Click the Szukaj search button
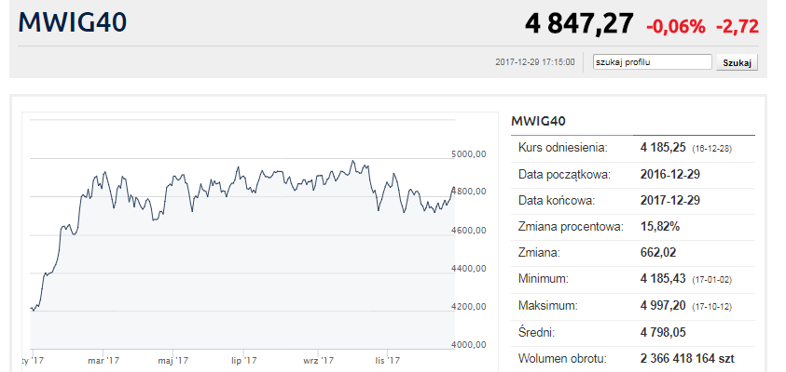Viewport: 786px width, 372px height. (x=737, y=63)
